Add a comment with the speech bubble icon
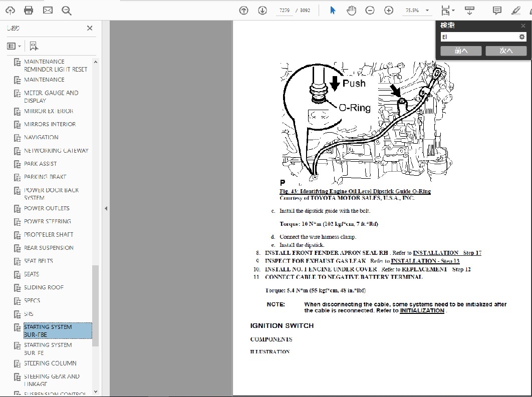Viewport: 532px width, 397px height. (497, 11)
